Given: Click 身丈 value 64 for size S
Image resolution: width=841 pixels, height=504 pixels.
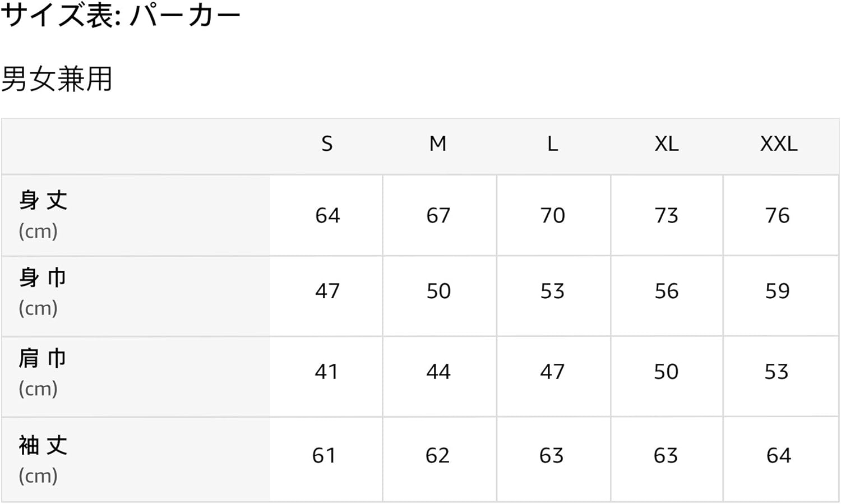Looking at the screenshot, I should (x=327, y=215).
